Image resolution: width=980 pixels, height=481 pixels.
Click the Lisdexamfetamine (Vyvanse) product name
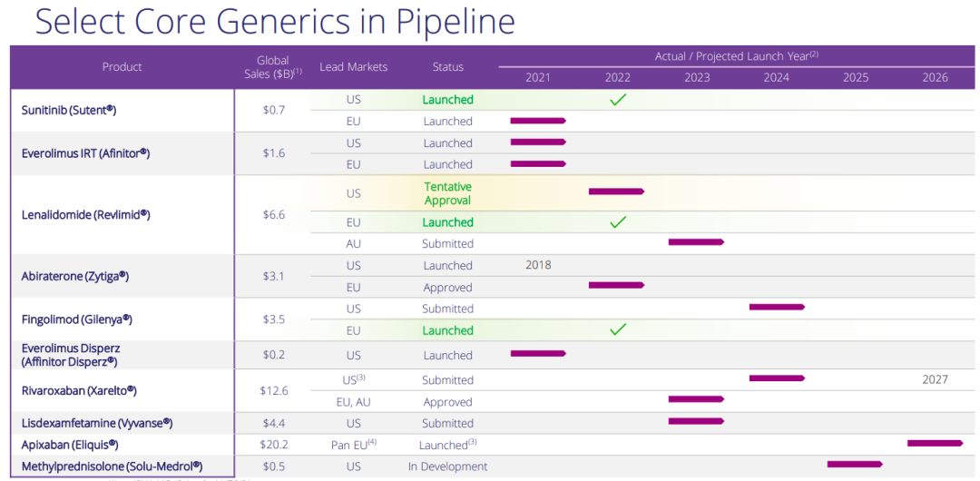96,424
